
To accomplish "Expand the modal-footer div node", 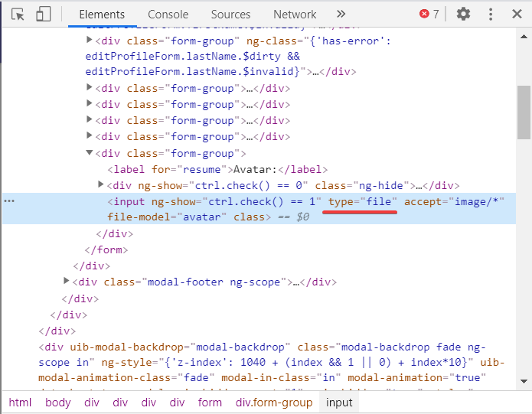I will [67, 282].
